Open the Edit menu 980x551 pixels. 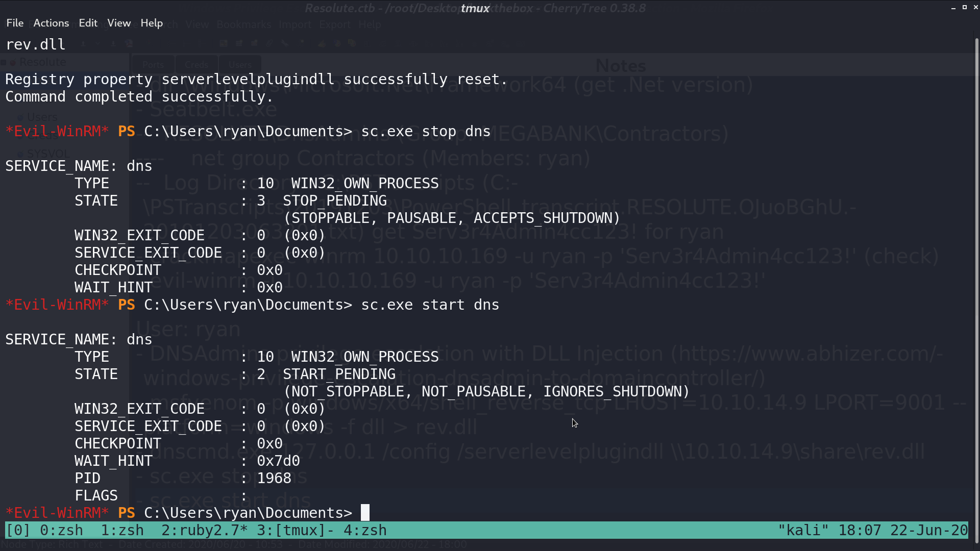click(x=88, y=23)
